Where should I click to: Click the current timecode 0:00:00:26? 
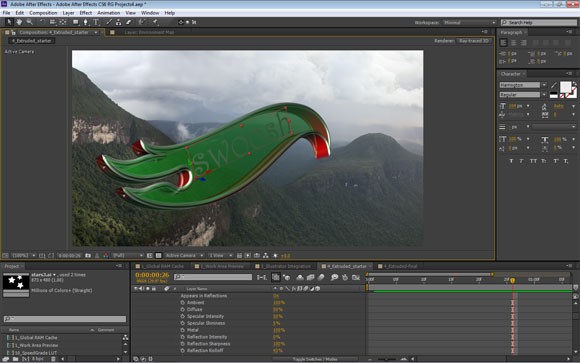(152, 275)
